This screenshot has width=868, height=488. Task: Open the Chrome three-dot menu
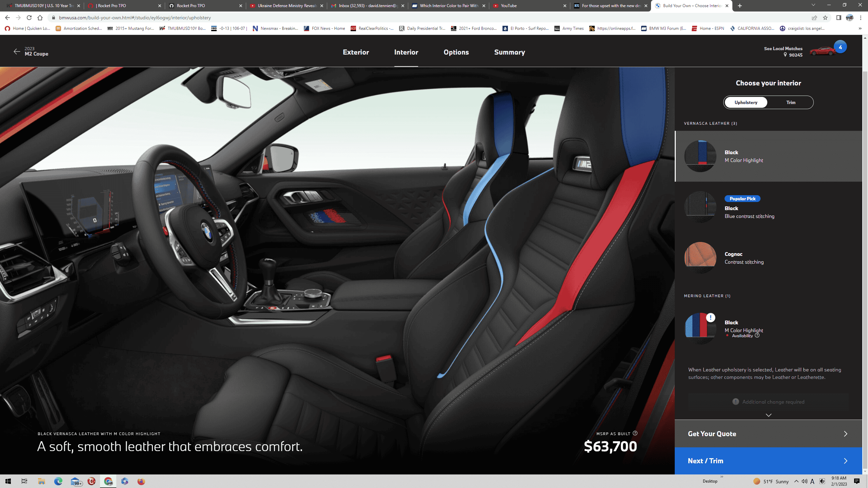(x=861, y=18)
